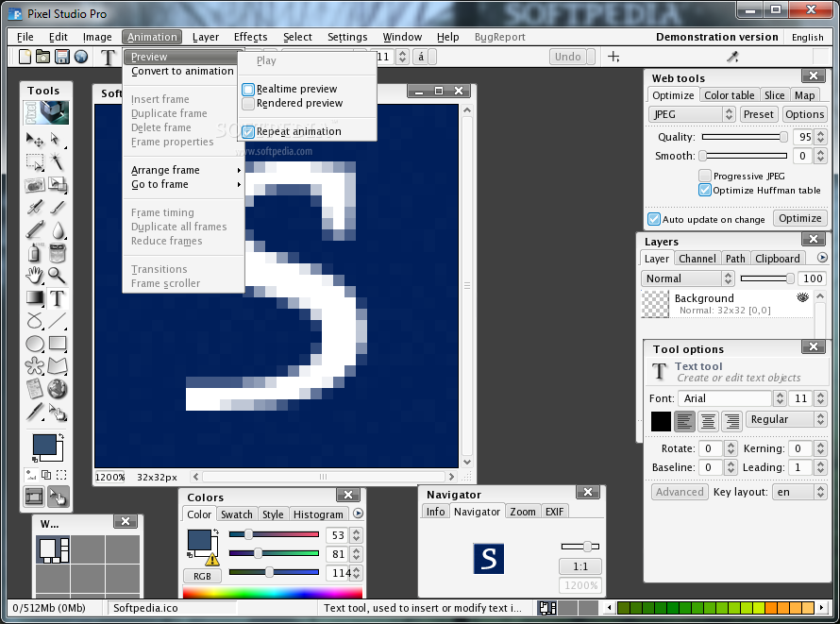Click the English language button
The height and width of the screenshot is (624, 840).
807,37
